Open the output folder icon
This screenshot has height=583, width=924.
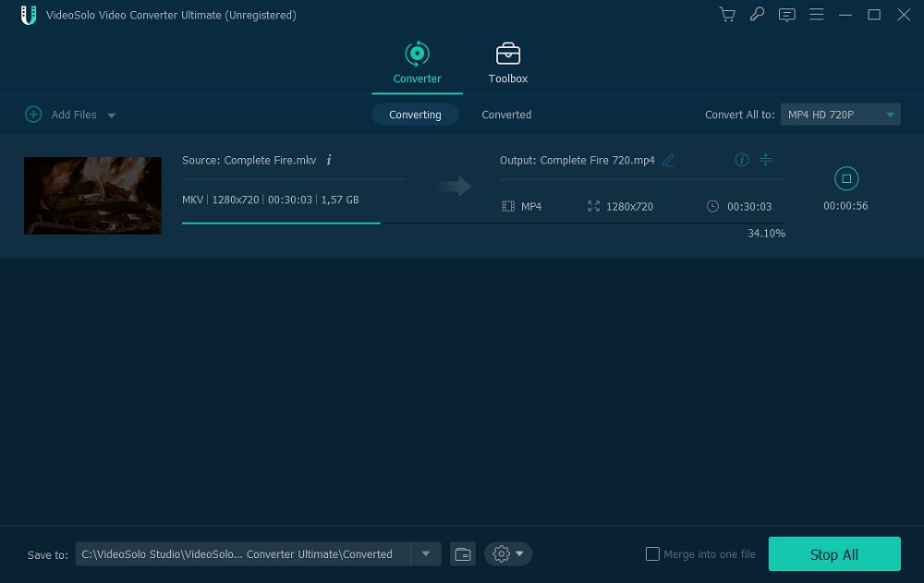click(x=463, y=554)
